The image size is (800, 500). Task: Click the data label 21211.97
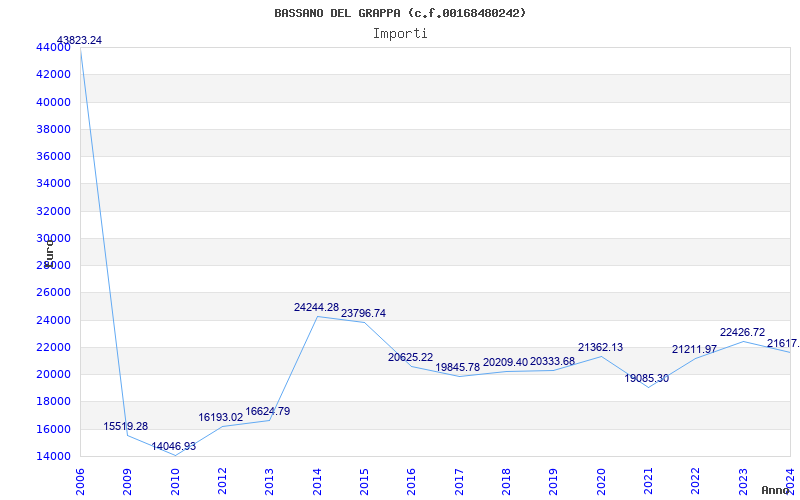click(694, 349)
